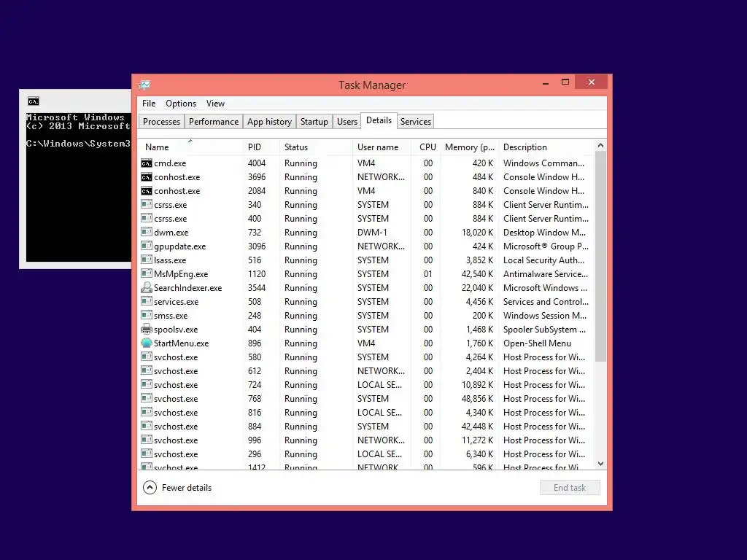
Task: Click the svchost.exe icon for PID 724
Action: point(146,384)
